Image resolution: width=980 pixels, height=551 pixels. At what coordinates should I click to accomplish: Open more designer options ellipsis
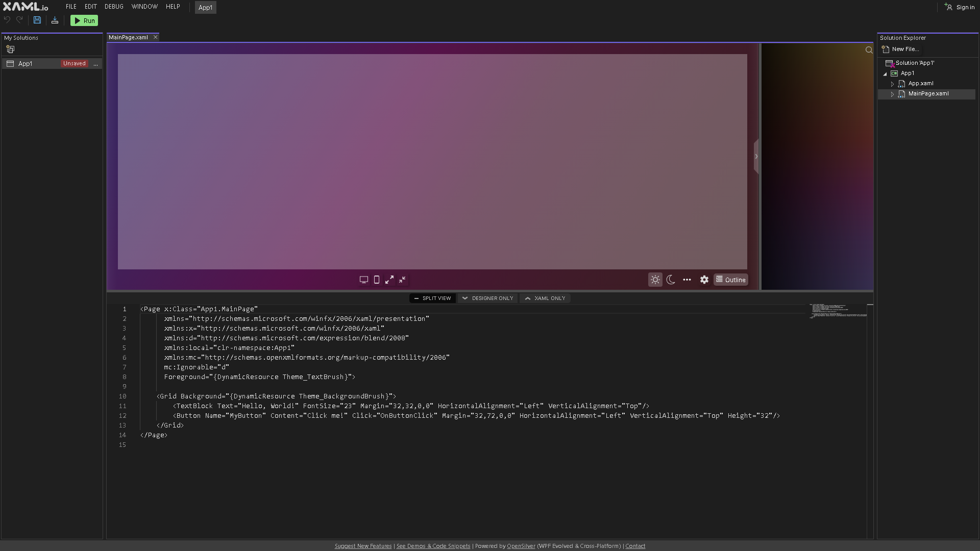pos(687,280)
